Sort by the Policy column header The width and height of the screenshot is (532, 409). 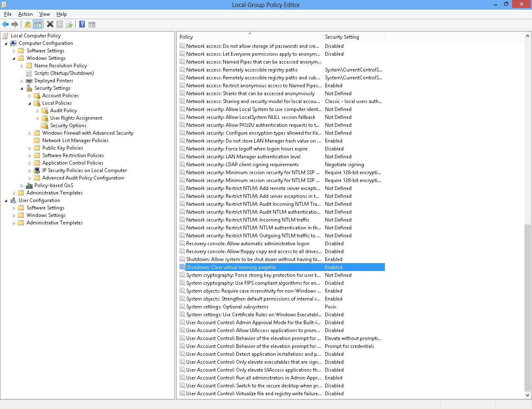coord(249,37)
